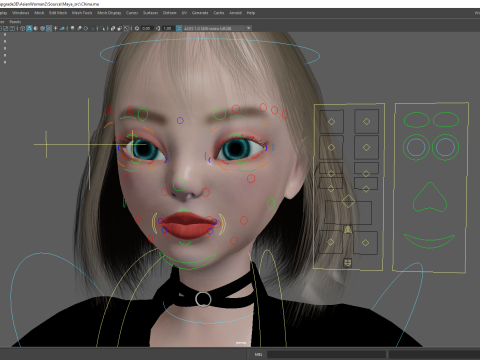Toggle the View Transform icon
This screenshot has width=480, height=360.
[x=179, y=29]
